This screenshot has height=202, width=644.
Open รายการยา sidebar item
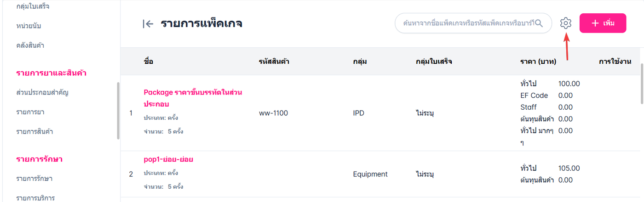tap(30, 112)
